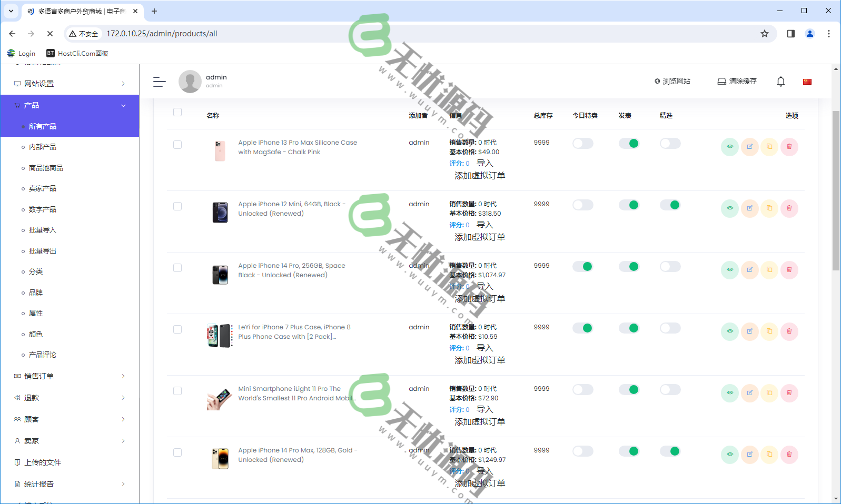
Task: Check the select-all checkbox in table header
Action: pos(177,112)
